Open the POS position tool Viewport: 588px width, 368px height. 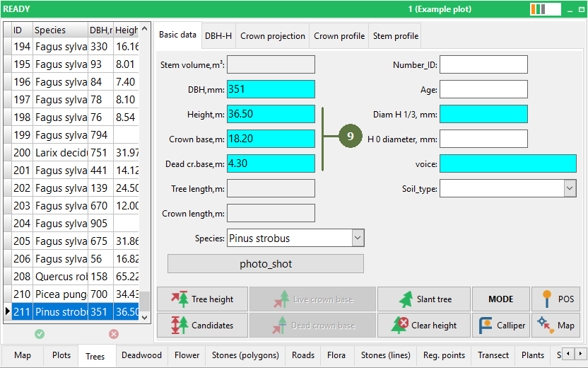pos(555,299)
